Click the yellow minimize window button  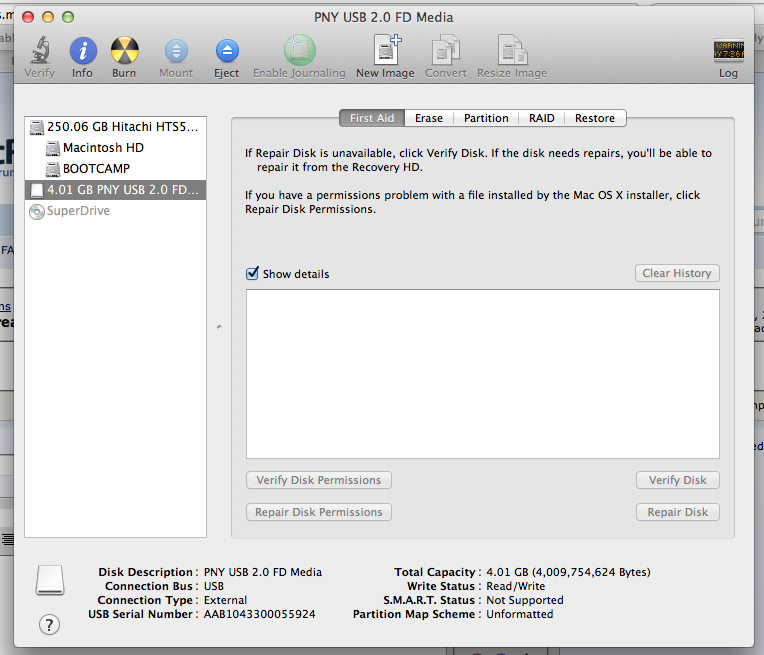coord(48,18)
